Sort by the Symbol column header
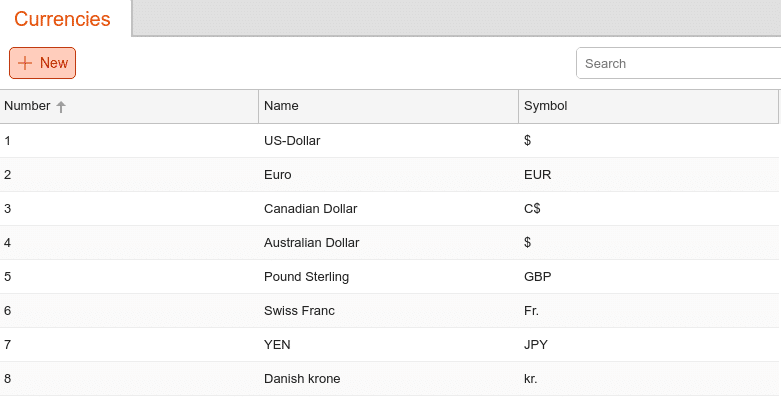The width and height of the screenshot is (781, 407). [648, 106]
